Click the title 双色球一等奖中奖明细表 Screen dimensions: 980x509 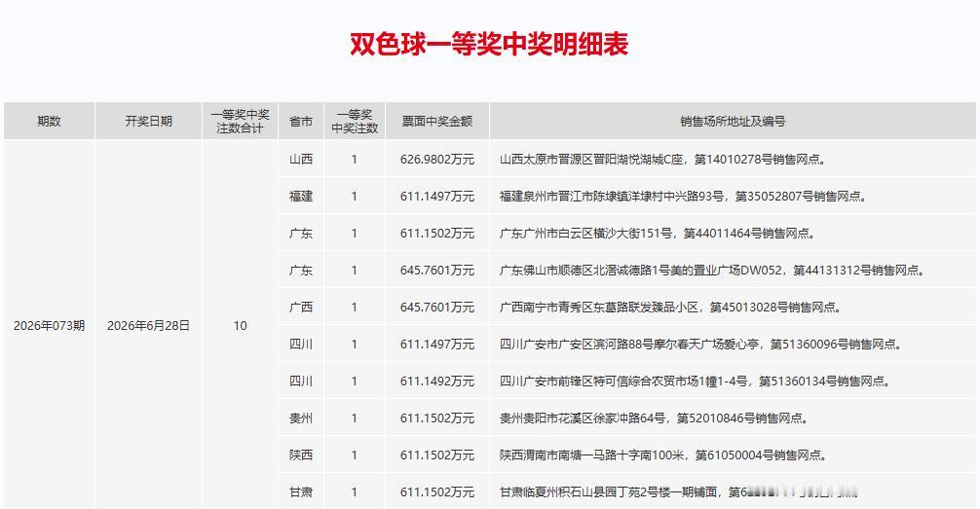(489, 44)
